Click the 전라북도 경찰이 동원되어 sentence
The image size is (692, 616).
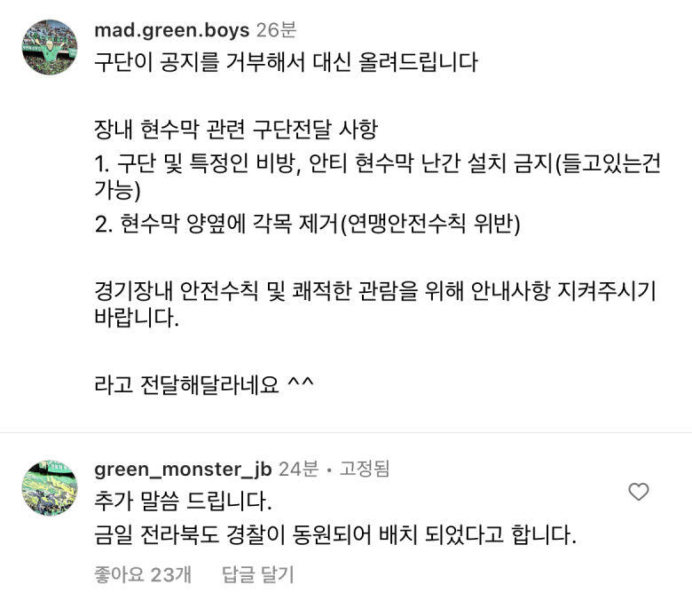point(335,534)
